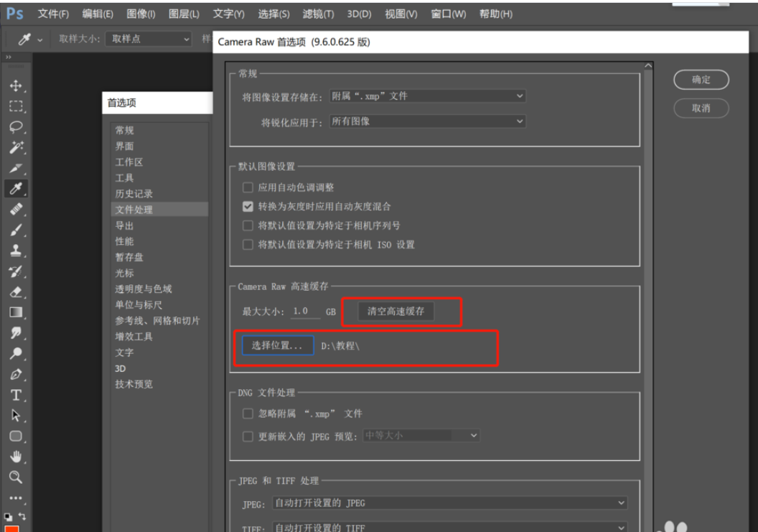Pick the Magic Wand tool
The height and width of the screenshot is (532, 758).
coord(16,148)
